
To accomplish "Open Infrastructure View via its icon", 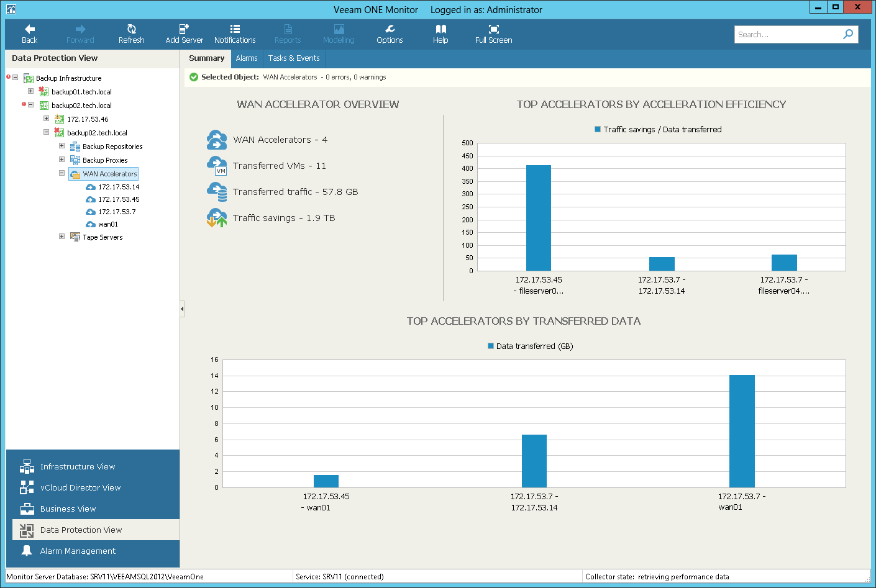I will tap(27, 466).
